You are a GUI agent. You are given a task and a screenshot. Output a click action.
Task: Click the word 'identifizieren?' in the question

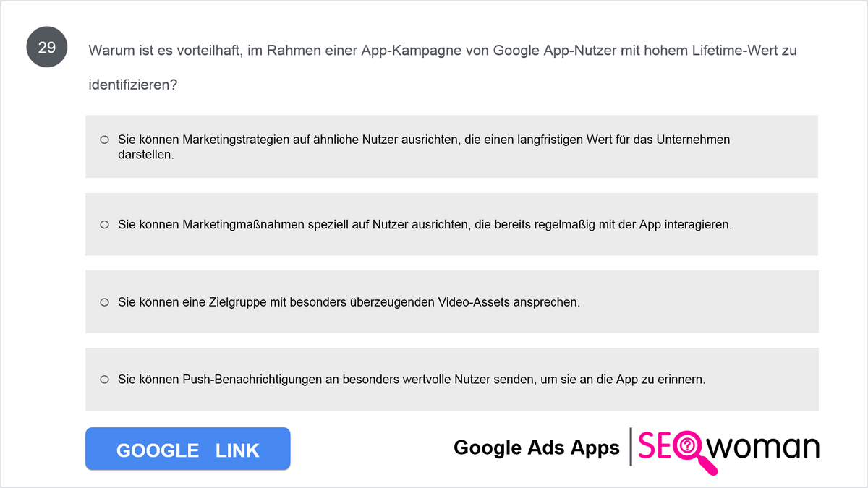(x=133, y=85)
